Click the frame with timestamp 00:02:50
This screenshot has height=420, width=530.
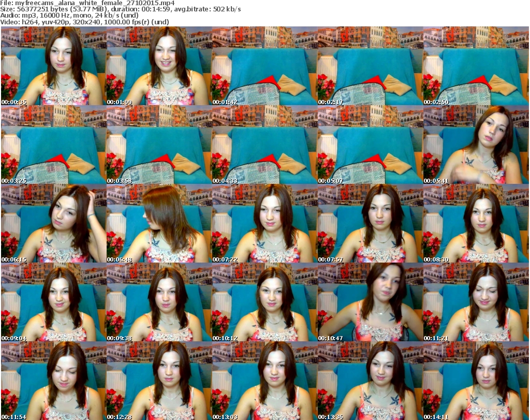pyautogui.click(x=476, y=66)
